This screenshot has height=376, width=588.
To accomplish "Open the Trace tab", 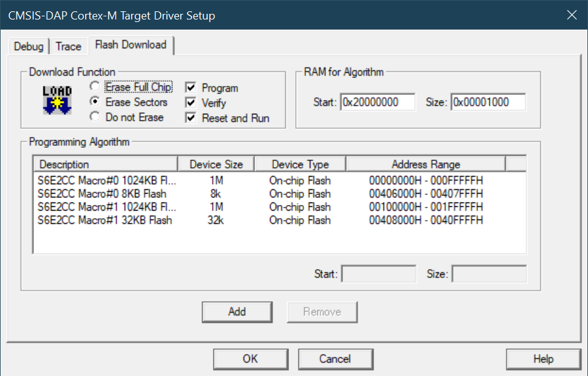I will pyautogui.click(x=68, y=47).
